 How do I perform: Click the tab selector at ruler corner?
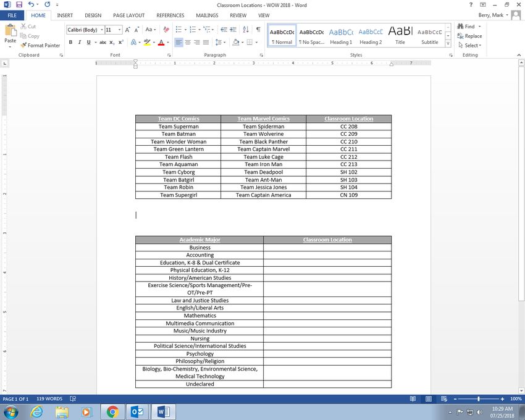[5, 63]
